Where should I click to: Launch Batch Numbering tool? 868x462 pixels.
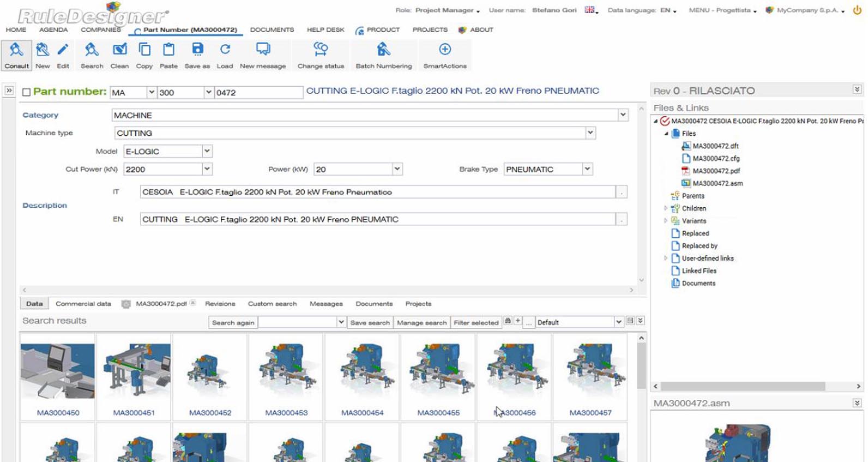(384, 55)
